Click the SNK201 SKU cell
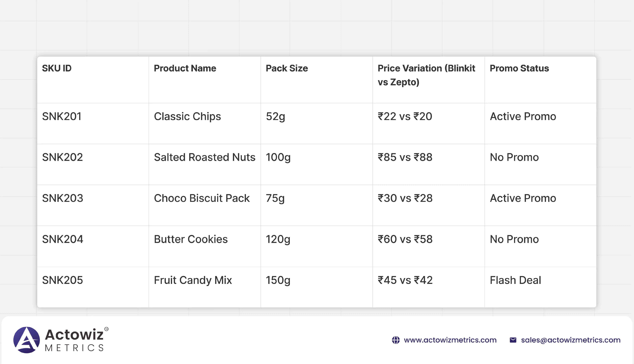The image size is (634, 364). pyautogui.click(x=62, y=117)
